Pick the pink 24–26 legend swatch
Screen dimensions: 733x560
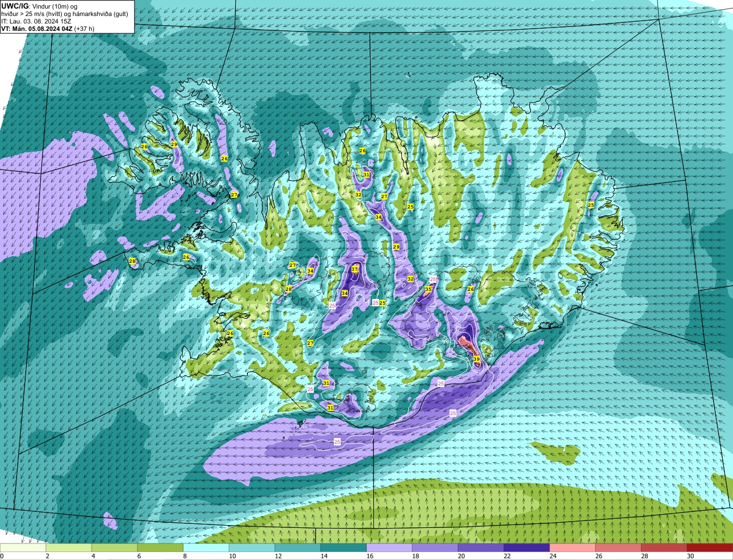click(573, 547)
